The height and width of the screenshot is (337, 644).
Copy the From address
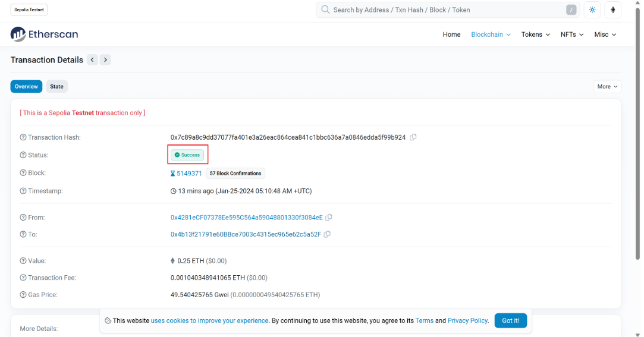click(329, 217)
